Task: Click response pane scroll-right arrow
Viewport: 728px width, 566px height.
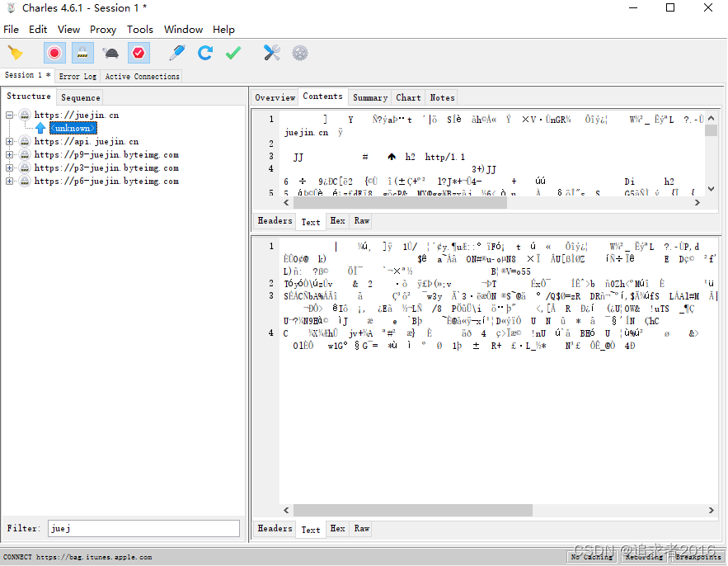Action: [711, 510]
